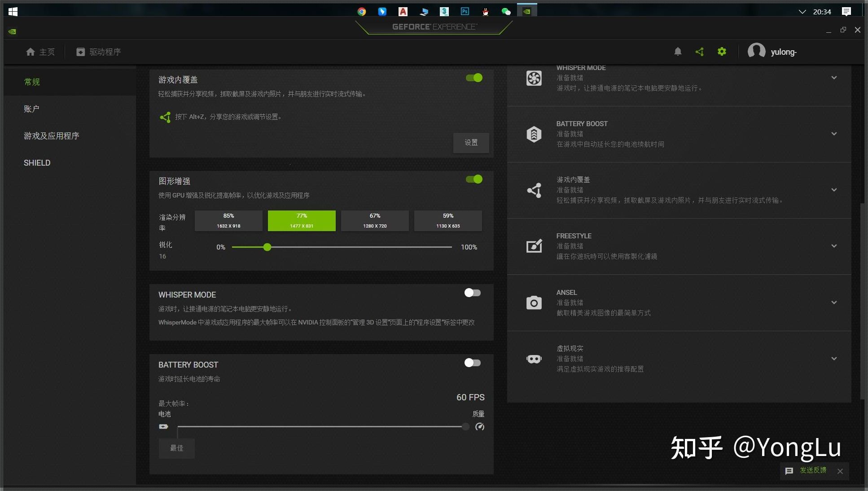Click the quality gauge icon

pyautogui.click(x=480, y=426)
